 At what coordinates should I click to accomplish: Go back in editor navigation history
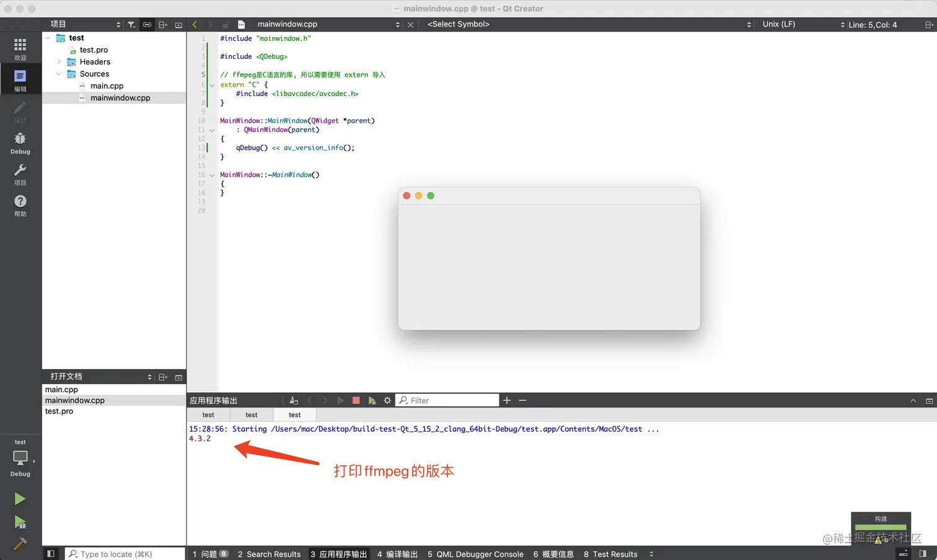coord(195,25)
